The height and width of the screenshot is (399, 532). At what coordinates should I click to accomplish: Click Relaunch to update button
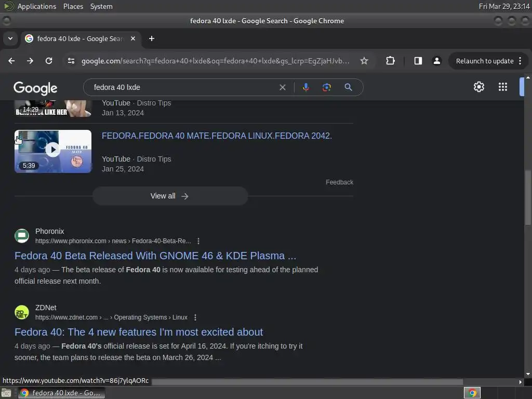click(485, 61)
